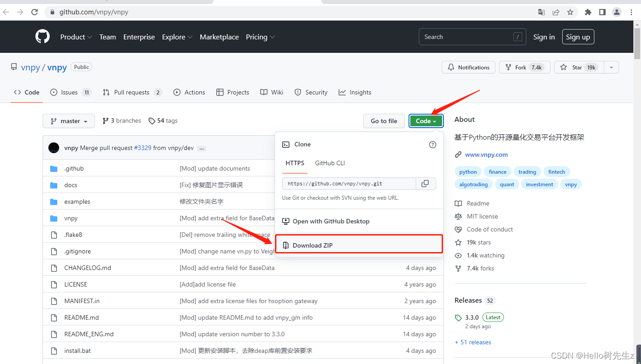Open the master branch selector
Screen dimensions: 641x364
pos(69,121)
